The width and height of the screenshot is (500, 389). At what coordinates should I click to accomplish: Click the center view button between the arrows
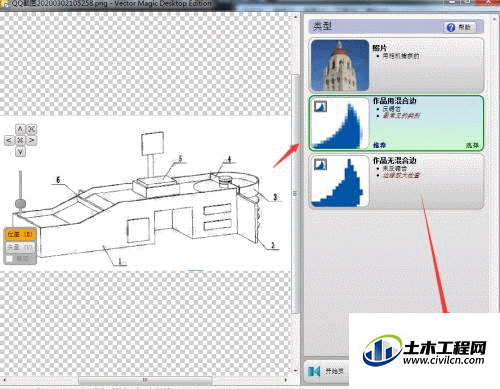20,140
